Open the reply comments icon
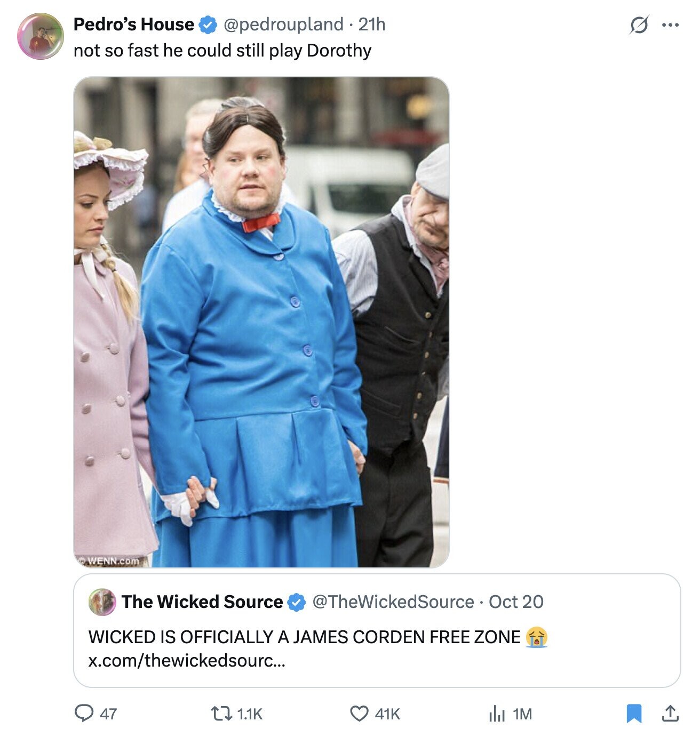 coord(84,714)
